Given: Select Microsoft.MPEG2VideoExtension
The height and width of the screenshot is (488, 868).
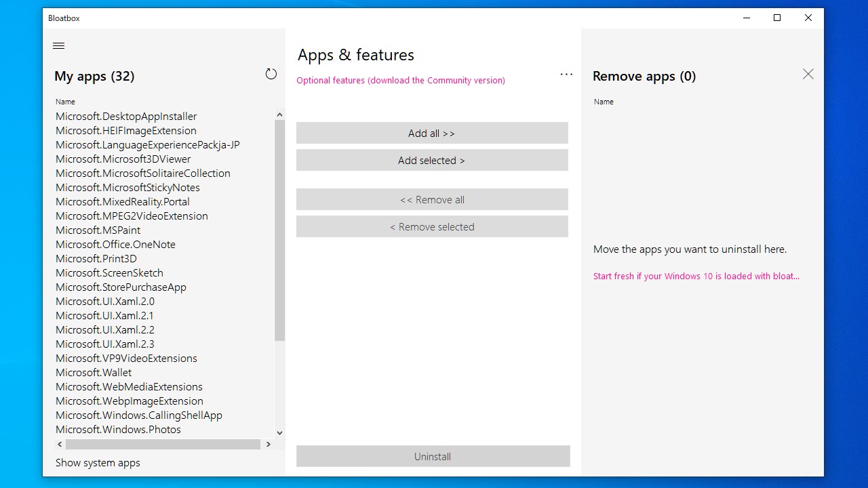Looking at the screenshot, I should coord(132,216).
